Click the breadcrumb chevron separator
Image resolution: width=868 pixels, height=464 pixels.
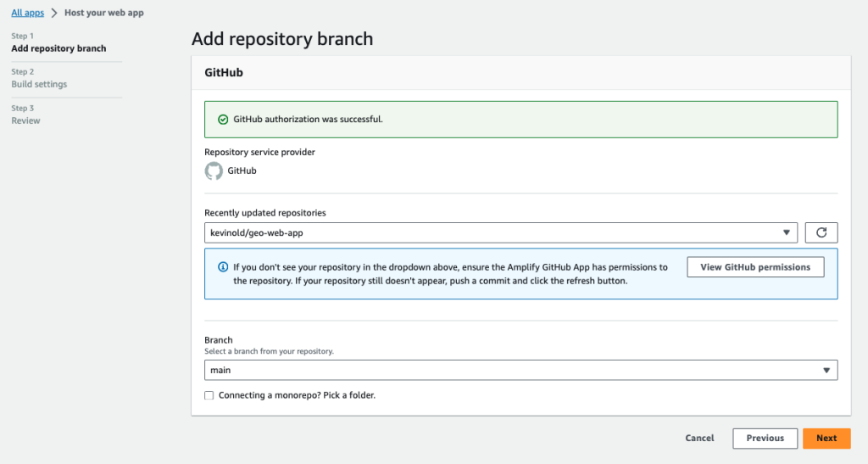point(54,13)
